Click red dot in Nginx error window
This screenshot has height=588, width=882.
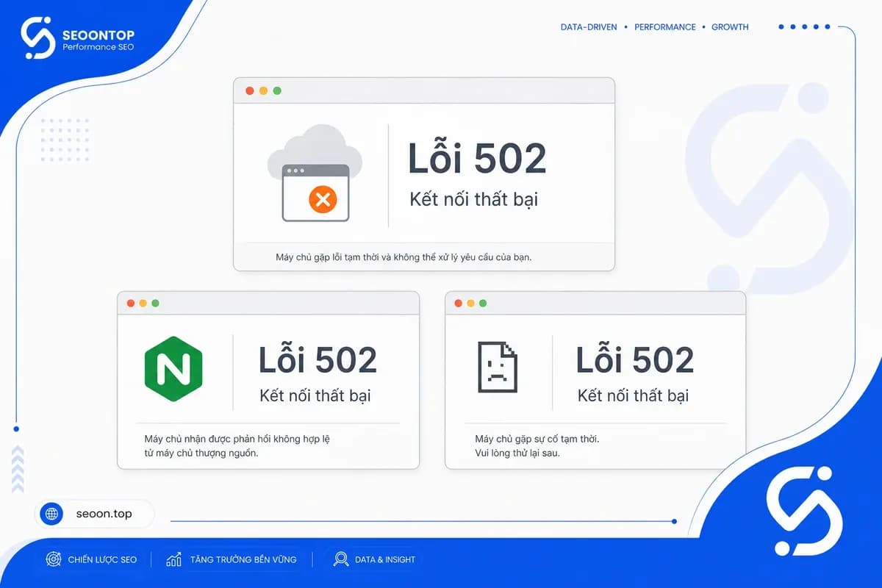(131, 303)
